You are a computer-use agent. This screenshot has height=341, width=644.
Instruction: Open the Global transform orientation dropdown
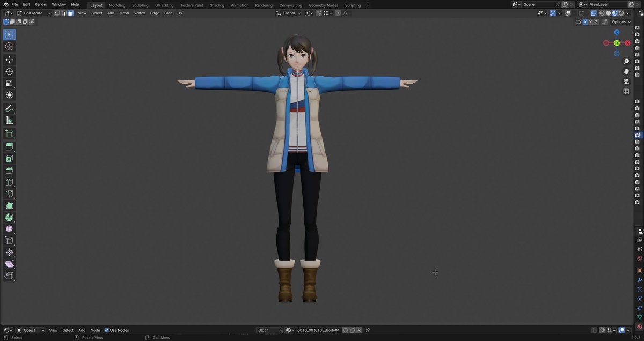289,13
